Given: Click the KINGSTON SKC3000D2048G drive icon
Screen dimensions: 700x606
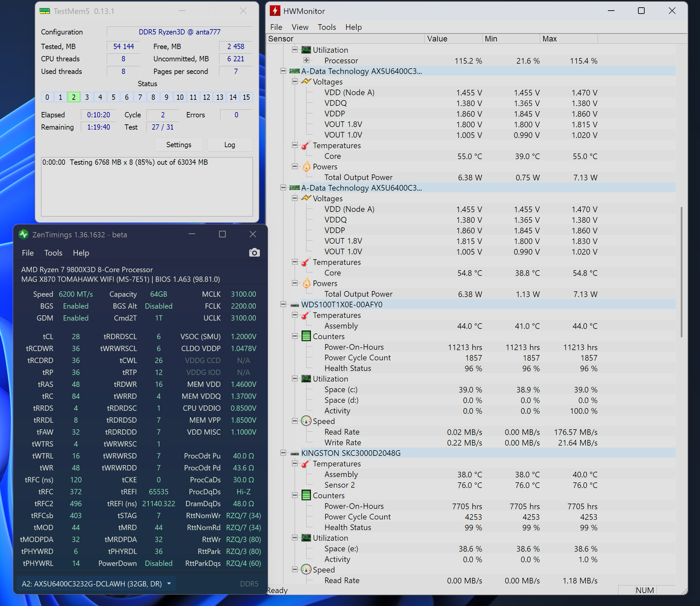Looking at the screenshot, I should [x=295, y=453].
